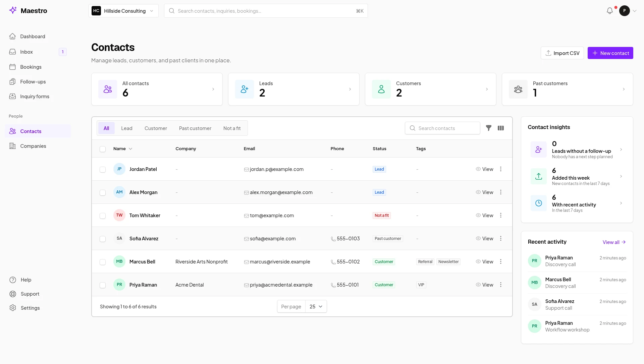This screenshot has width=644, height=364.
Task: Go to Inbox in sidebar
Action: (x=38, y=52)
